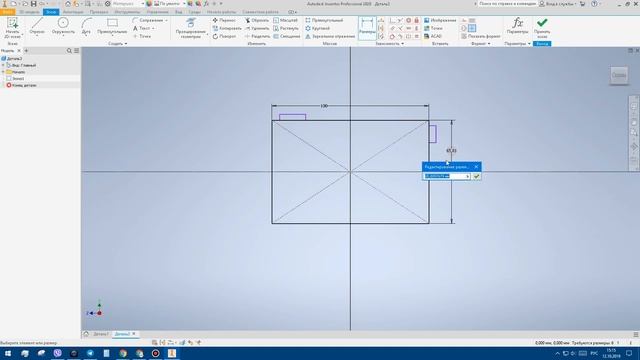
Task: Select the Stretch (Растянуть) tool
Action: click(286, 28)
